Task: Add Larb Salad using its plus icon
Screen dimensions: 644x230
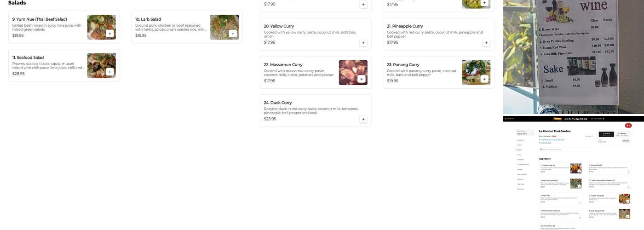Action: pos(233,34)
